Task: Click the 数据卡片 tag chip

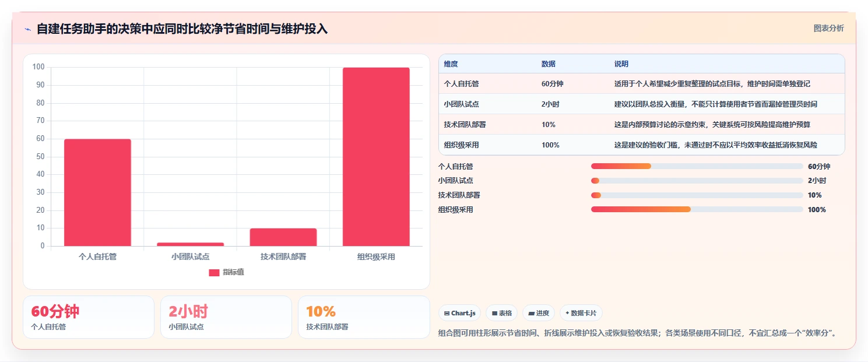Action: [x=581, y=313]
